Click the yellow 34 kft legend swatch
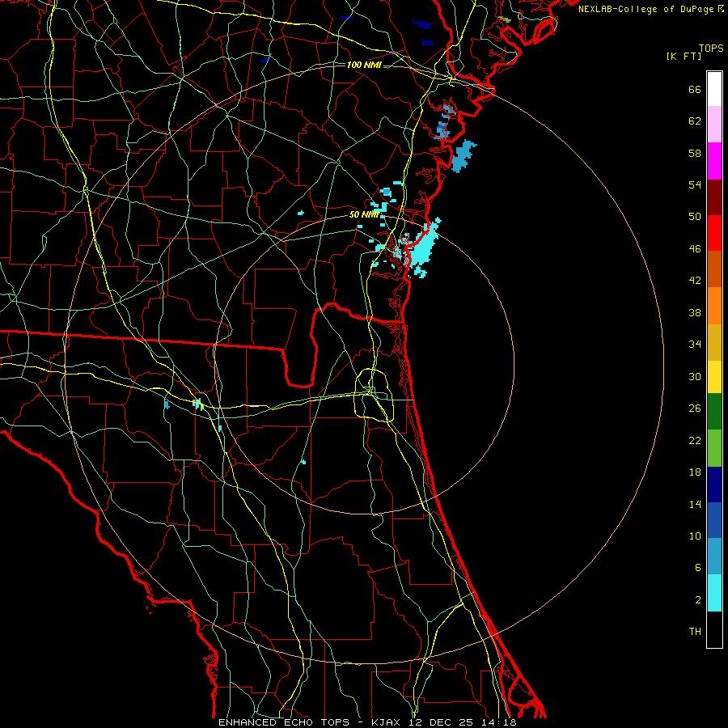Screen dimensions: 728x728 click(714, 377)
